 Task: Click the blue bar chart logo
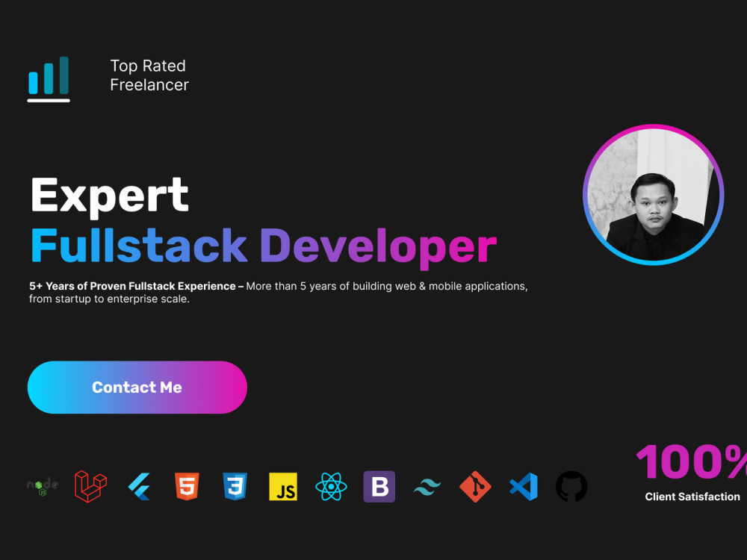(x=49, y=79)
